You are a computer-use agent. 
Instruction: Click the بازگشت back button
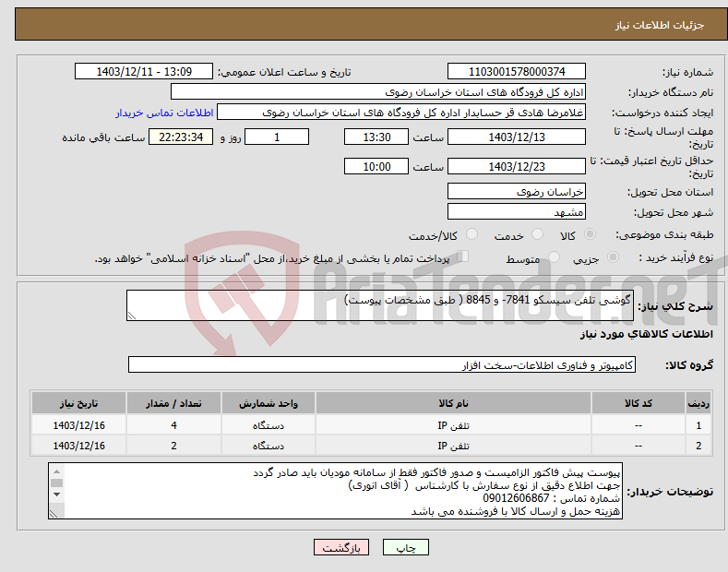341,548
